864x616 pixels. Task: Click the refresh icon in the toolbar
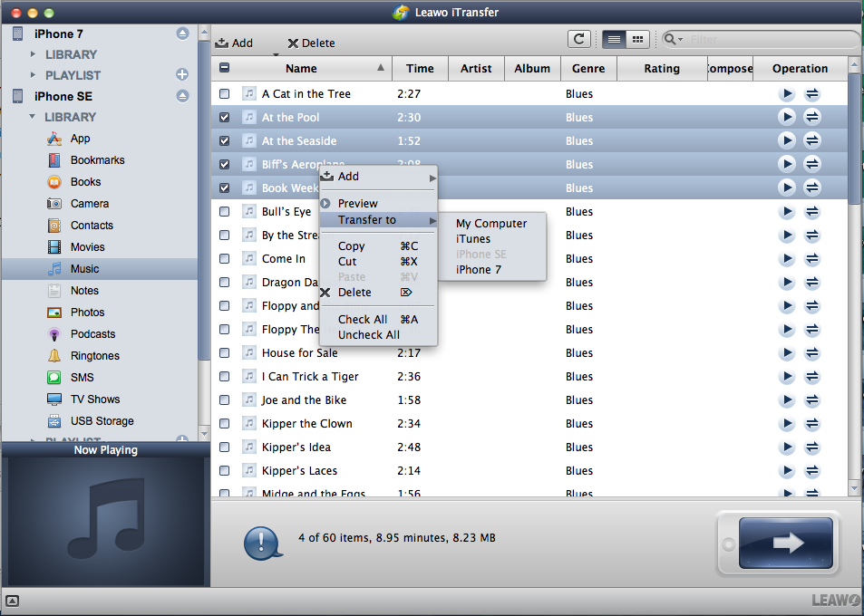click(x=578, y=39)
